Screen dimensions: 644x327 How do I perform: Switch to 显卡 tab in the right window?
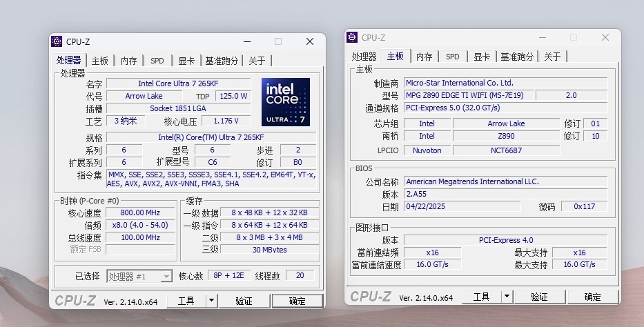point(482,57)
